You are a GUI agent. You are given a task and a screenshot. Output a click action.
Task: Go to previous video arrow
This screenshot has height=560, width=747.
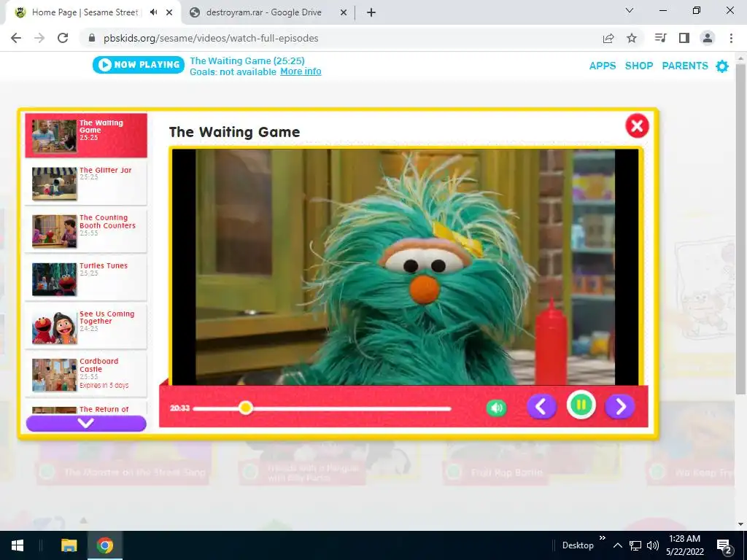pyautogui.click(x=541, y=407)
